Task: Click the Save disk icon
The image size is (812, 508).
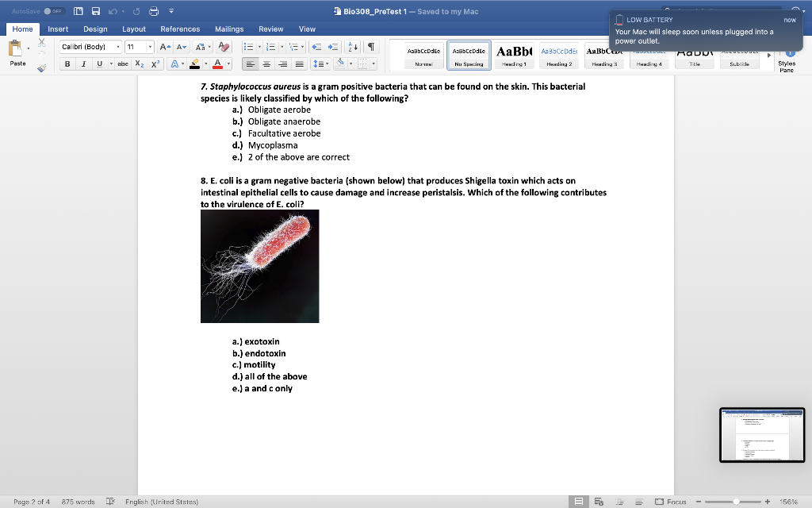Action: [x=96, y=11]
